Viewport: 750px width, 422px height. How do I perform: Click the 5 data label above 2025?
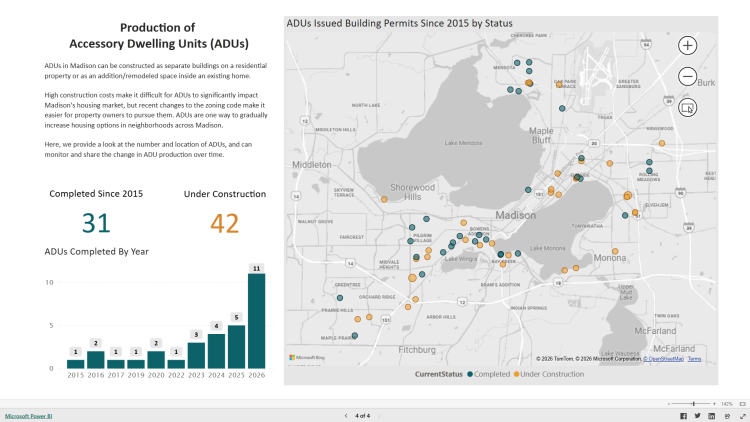point(236,317)
